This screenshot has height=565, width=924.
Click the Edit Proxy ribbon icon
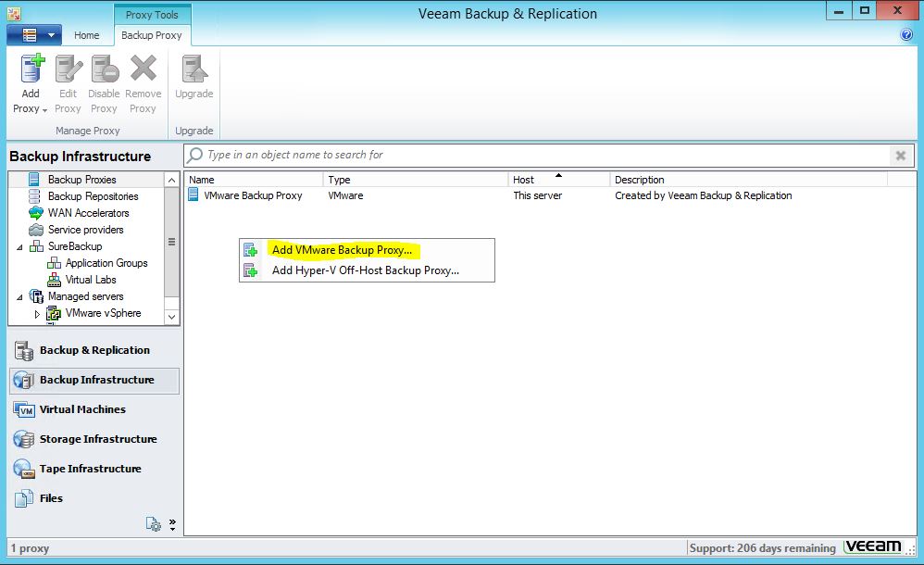coord(69,69)
